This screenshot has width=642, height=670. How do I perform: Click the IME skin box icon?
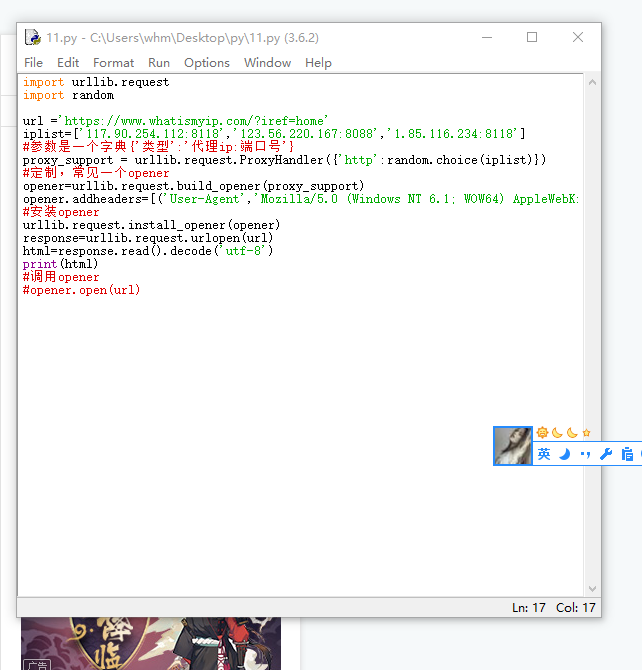(627, 454)
